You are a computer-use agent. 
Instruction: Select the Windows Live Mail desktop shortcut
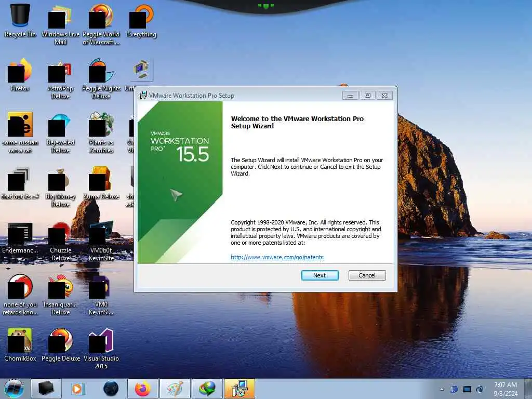(60, 24)
